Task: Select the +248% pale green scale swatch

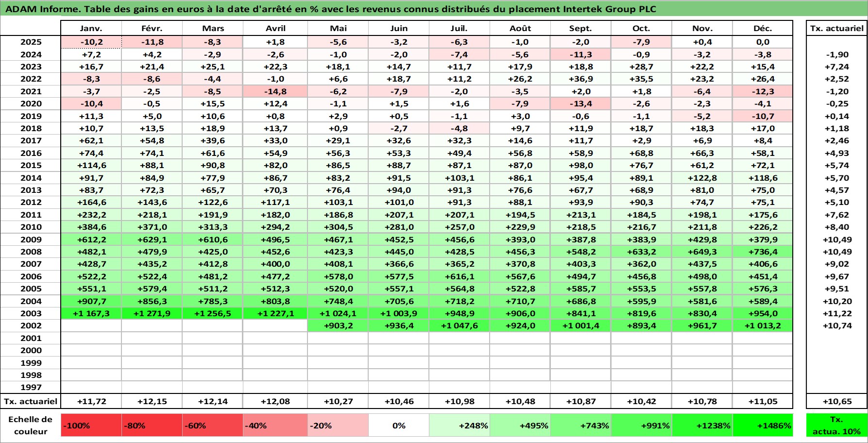Action: 459,426
